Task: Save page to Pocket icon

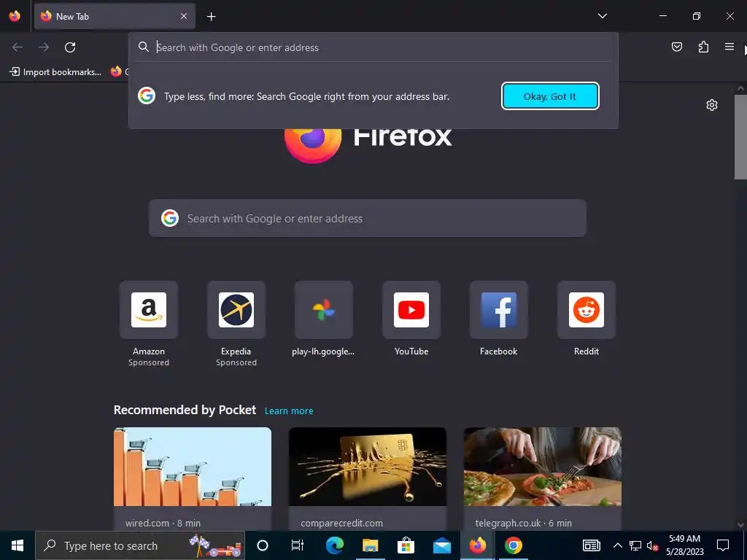Action: tap(676, 47)
